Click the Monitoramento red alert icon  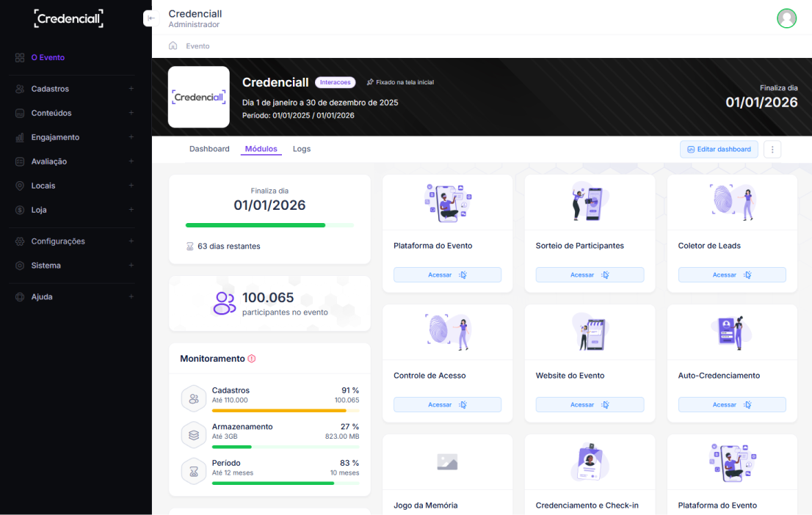tap(252, 359)
